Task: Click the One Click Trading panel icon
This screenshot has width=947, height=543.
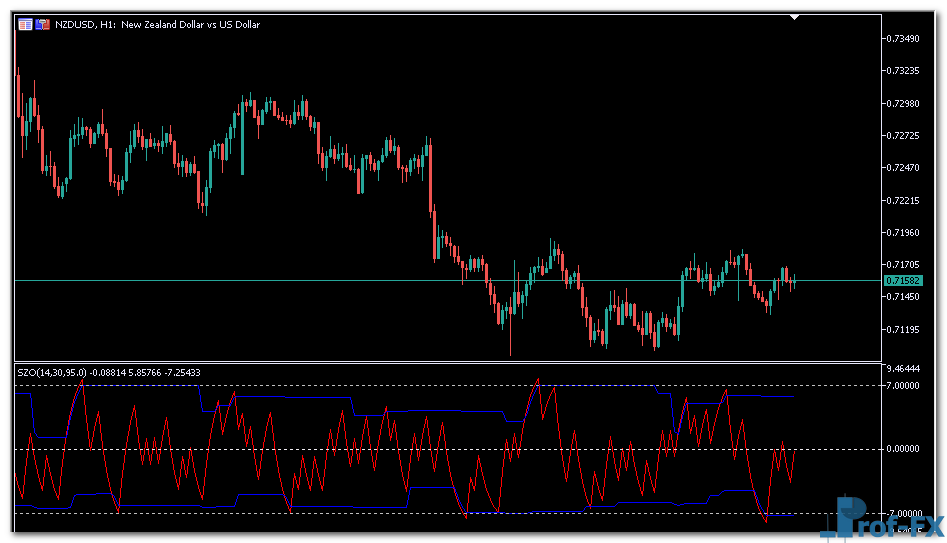Action: tap(43, 24)
